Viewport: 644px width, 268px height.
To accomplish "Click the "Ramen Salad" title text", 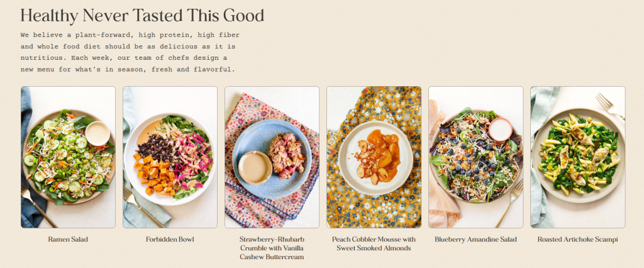I will pyautogui.click(x=68, y=240).
